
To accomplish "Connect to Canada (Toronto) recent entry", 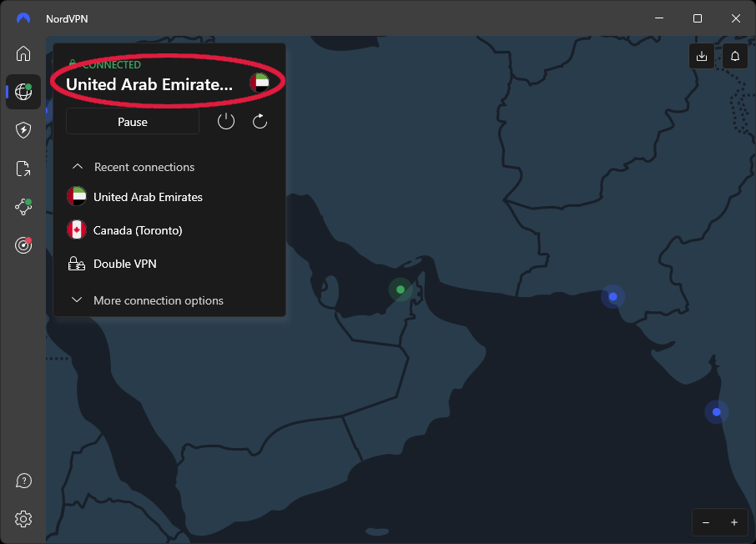I will tap(124, 230).
